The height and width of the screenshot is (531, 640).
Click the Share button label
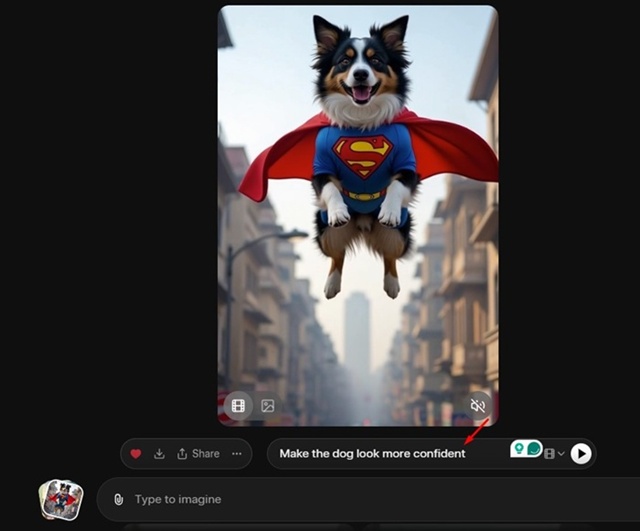[x=205, y=453]
